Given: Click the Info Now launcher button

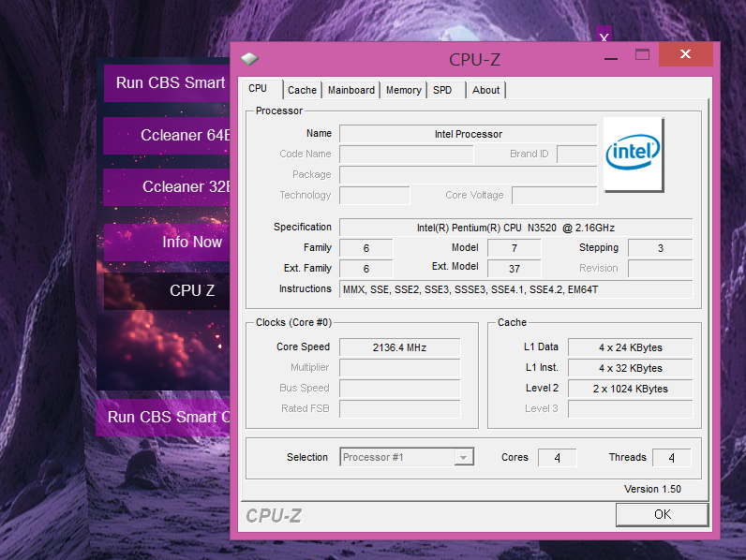Looking at the screenshot, I should [167, 242].
